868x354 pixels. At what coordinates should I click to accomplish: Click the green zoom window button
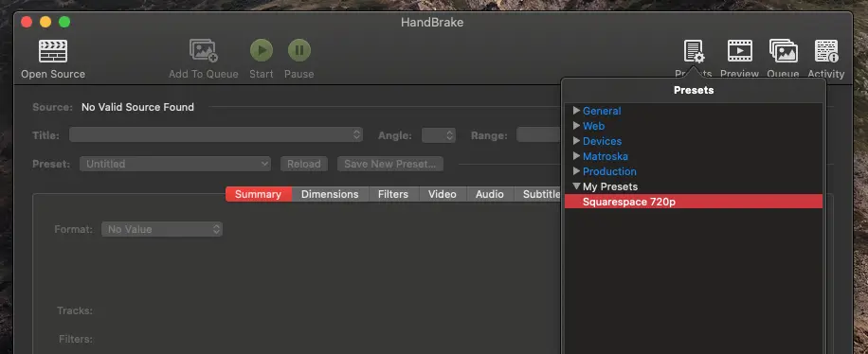64,22
